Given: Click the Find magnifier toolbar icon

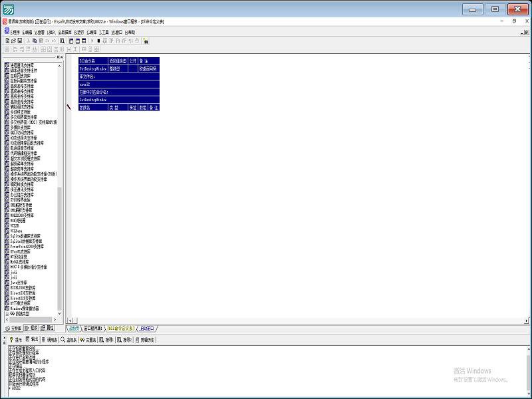Looking at the screenshot, I should click(62, 41).
